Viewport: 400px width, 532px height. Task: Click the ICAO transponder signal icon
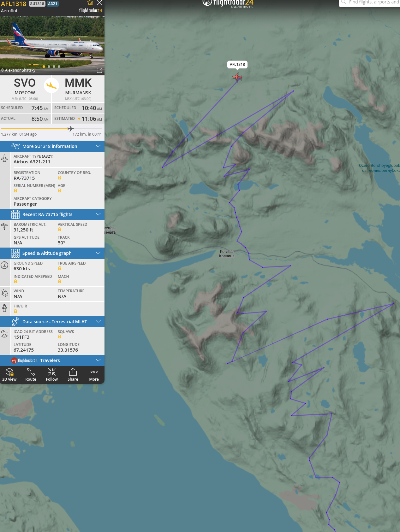point(4,334)
